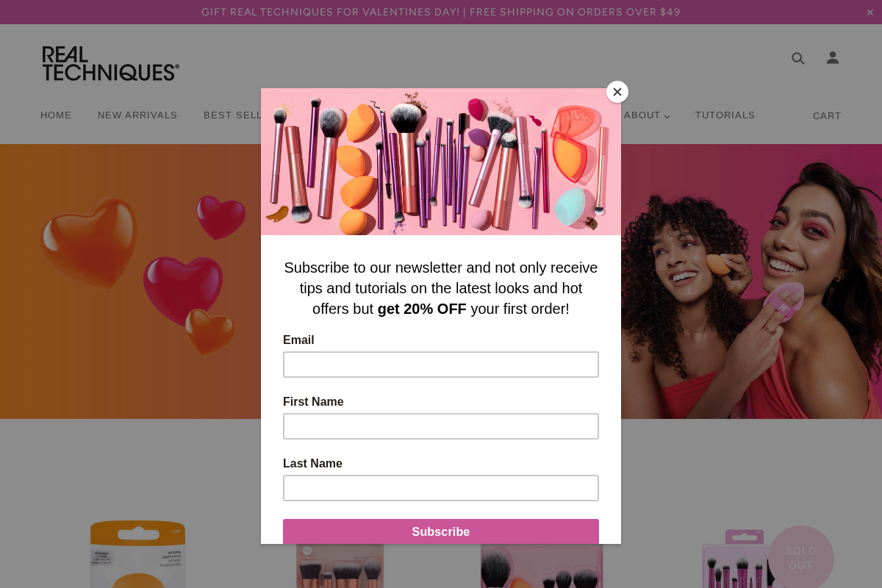Click the free shipping announcement text
882x588 pixels.
tap(575, 12)
